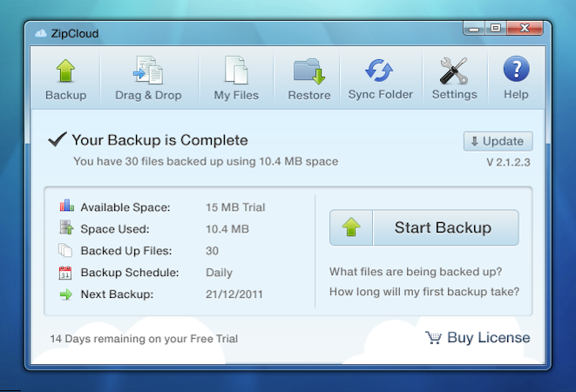The image size is (576, 392).
Task: Click the 'Space Used:' label
Action: [x=115, y=229]
